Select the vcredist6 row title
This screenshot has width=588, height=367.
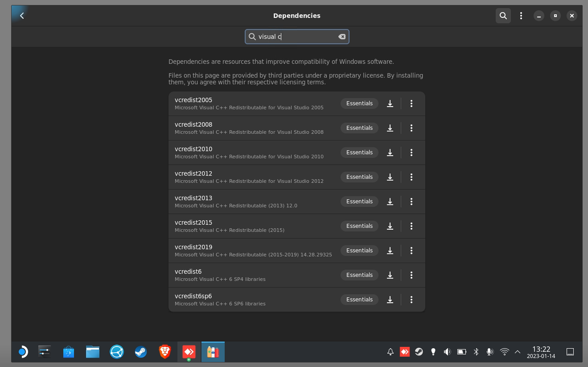tap(188, 271)
